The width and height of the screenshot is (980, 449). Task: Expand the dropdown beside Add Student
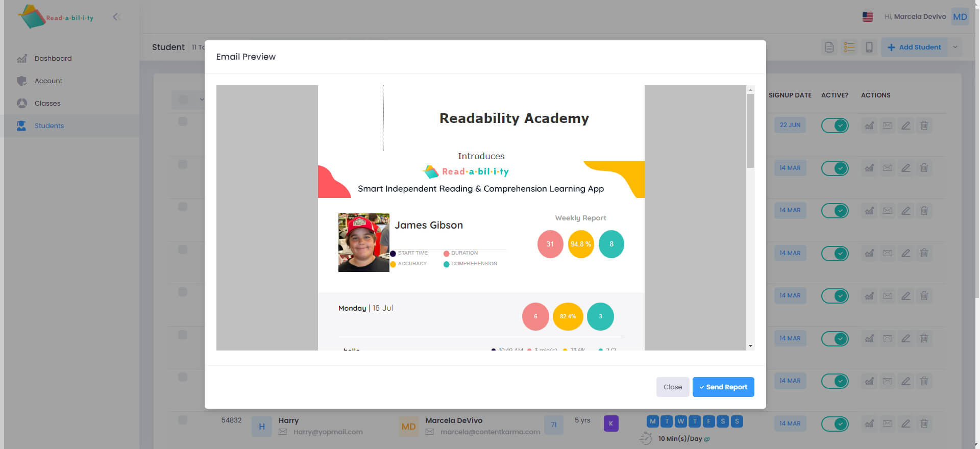(x=955, y=47)
